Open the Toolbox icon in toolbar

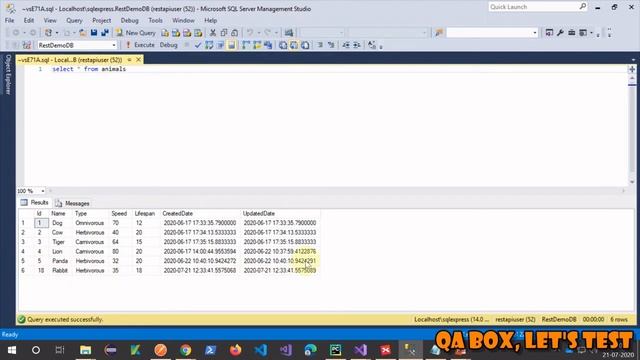coord(571,33)
